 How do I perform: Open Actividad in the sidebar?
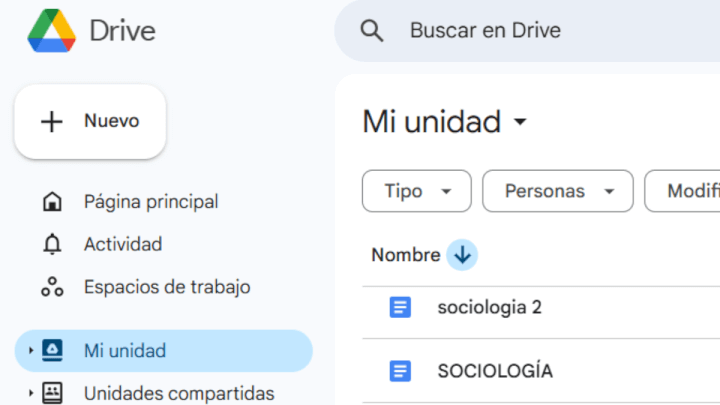[x=123, y=244]
